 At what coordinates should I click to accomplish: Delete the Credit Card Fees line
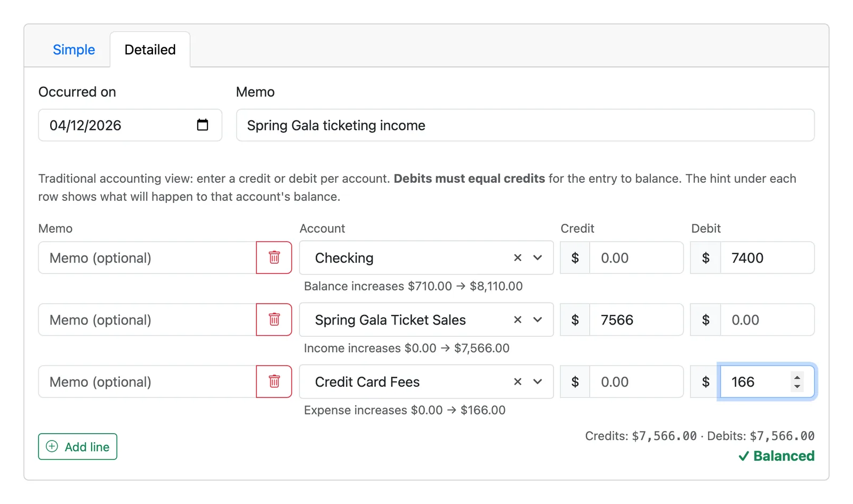tap(274, 381)
